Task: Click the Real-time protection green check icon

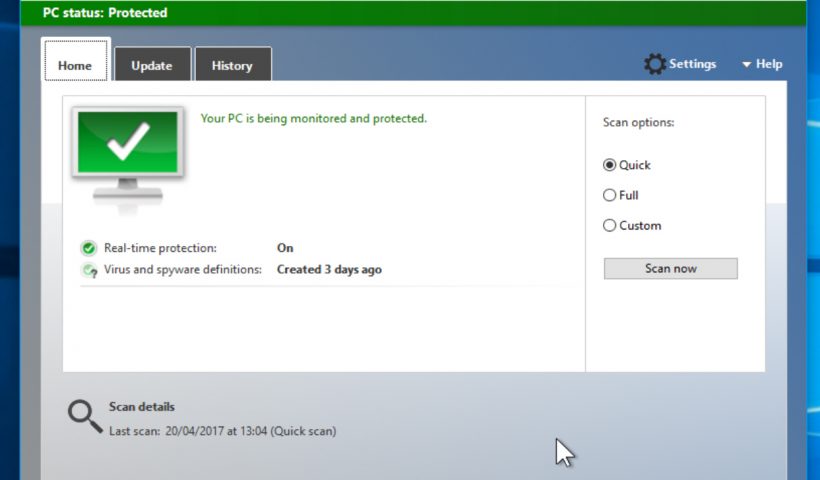Action: pos(88,248)
